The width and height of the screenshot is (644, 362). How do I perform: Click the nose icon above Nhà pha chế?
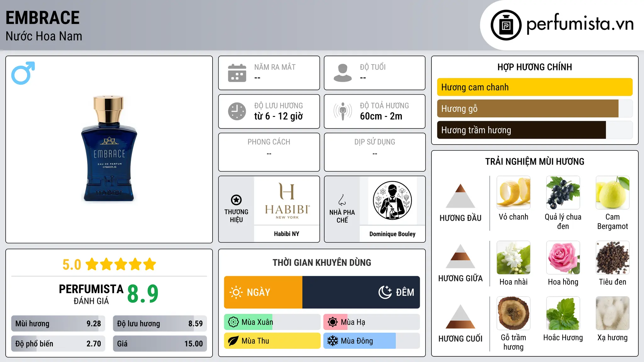click(342, 200)
